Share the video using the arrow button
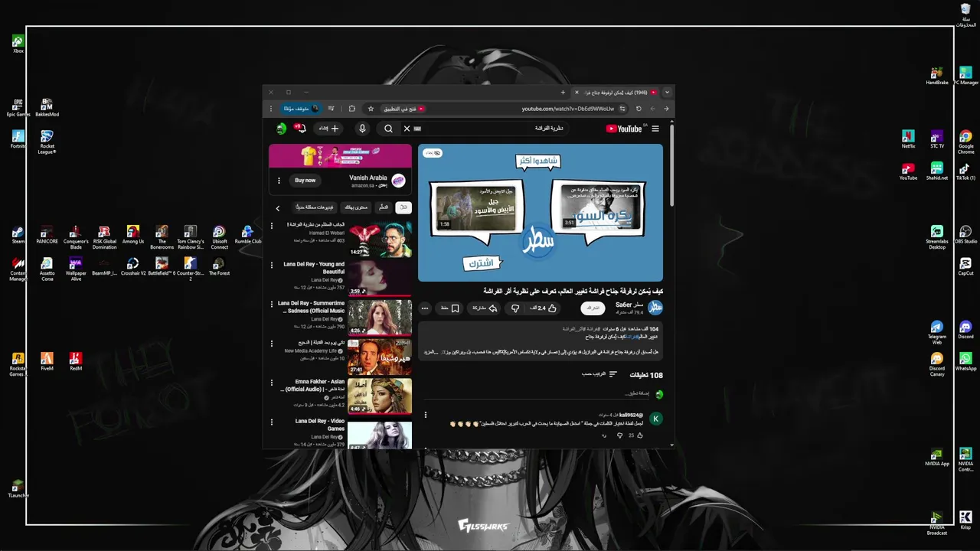The width and height of the screenshot is (980, 551). (x=485, y=308)
